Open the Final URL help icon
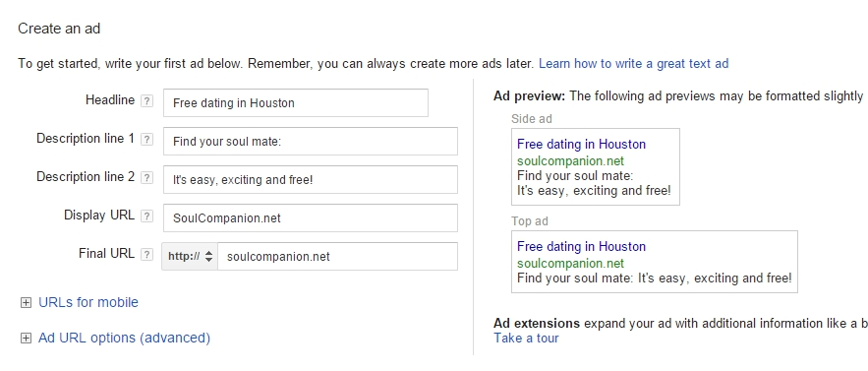 (x=146, y=254)
